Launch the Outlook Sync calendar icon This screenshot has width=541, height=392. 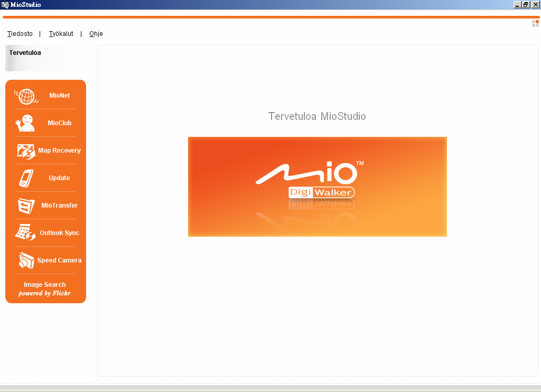point(25,232)
